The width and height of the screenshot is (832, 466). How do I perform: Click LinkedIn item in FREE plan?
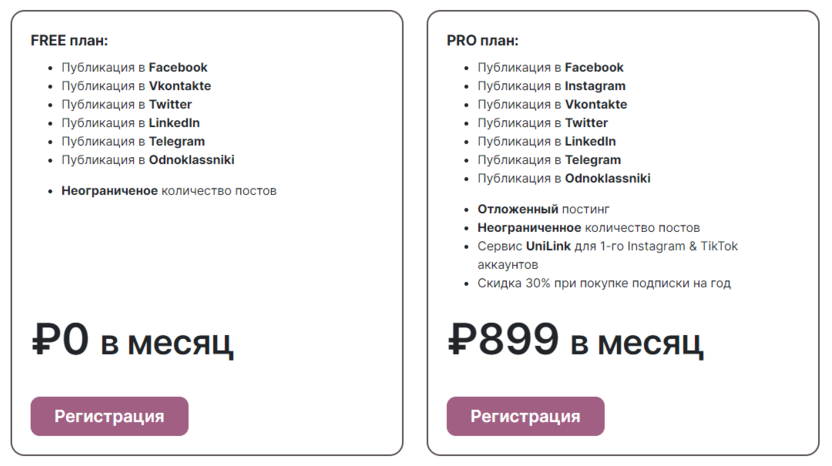131,123
